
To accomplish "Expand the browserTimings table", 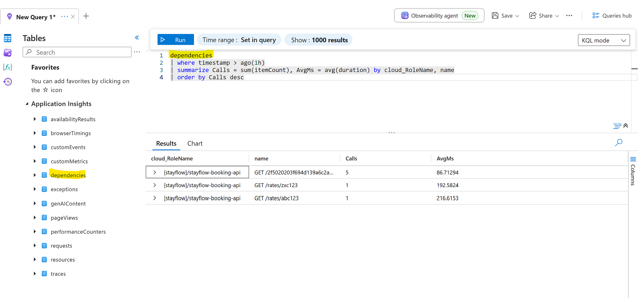I will [35, 133].
